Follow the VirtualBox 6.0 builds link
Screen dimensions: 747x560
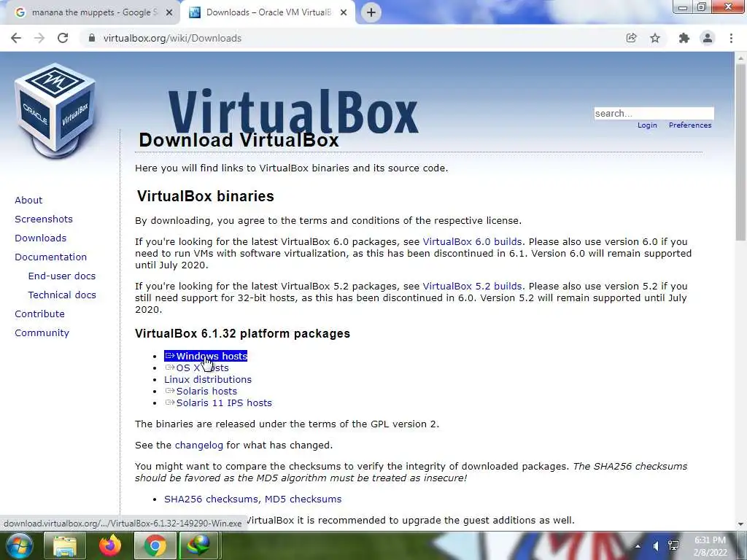tap(472, 242)
